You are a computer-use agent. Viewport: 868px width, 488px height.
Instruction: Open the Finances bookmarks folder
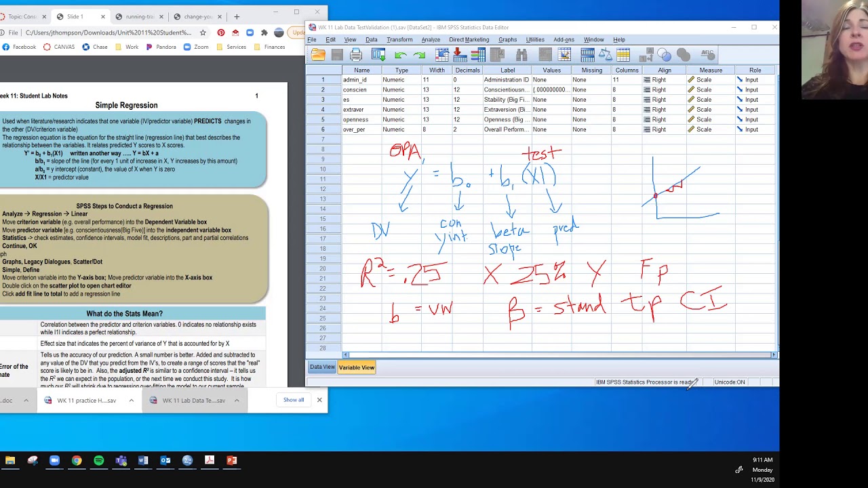coord(269,47)
